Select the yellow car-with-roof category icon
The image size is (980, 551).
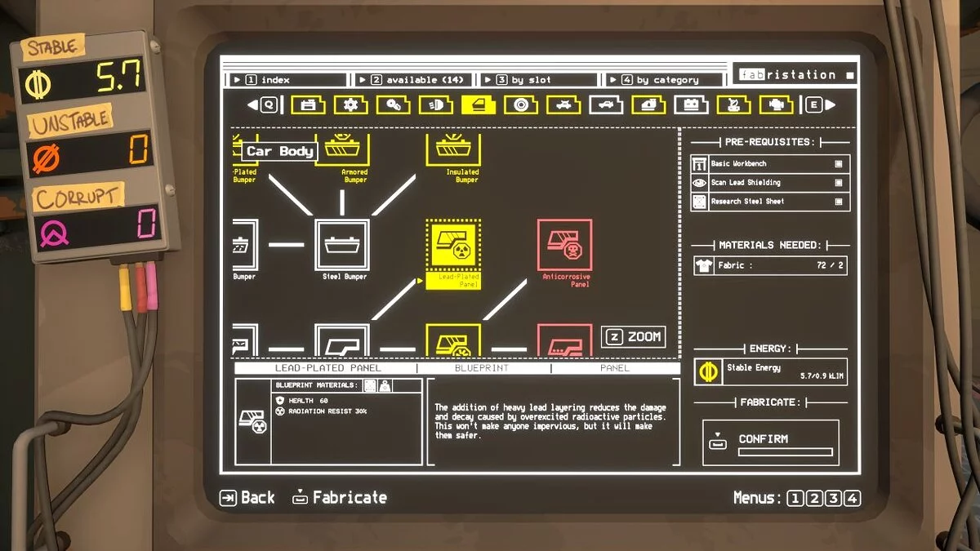pos(563,104)
